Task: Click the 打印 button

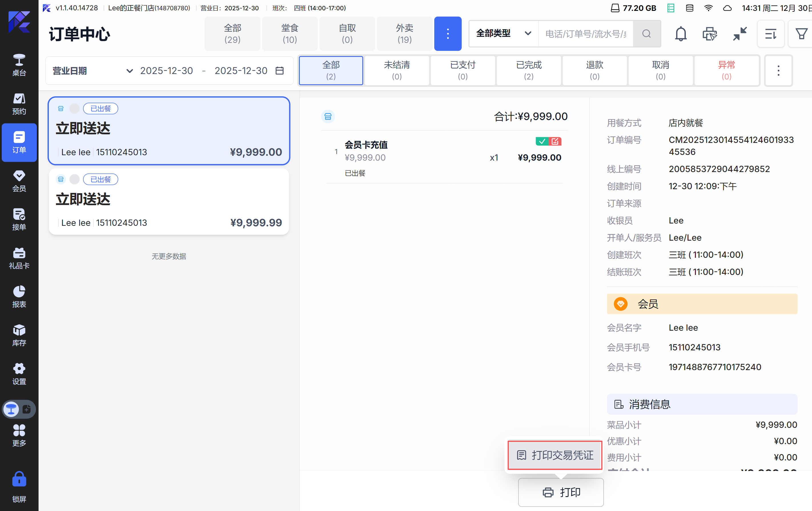Action: click(x=561, y=492)
